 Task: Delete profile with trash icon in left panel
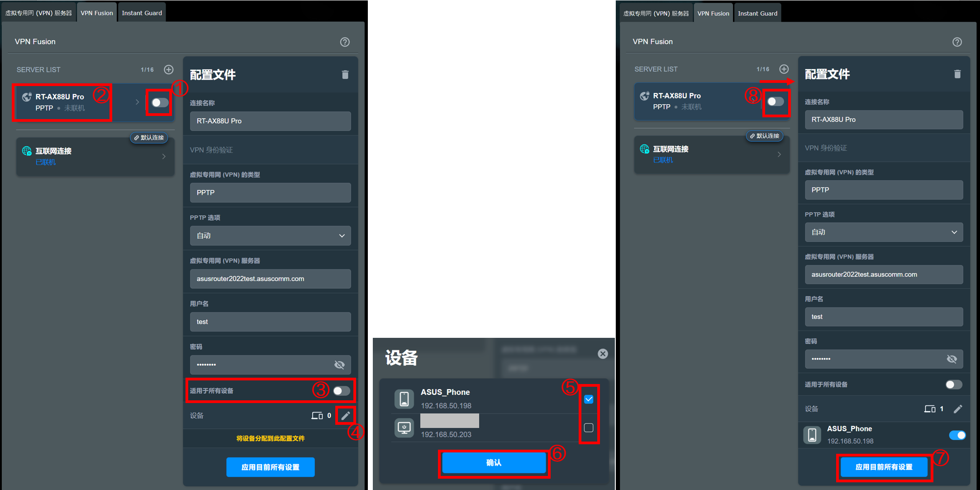point(345,75)
